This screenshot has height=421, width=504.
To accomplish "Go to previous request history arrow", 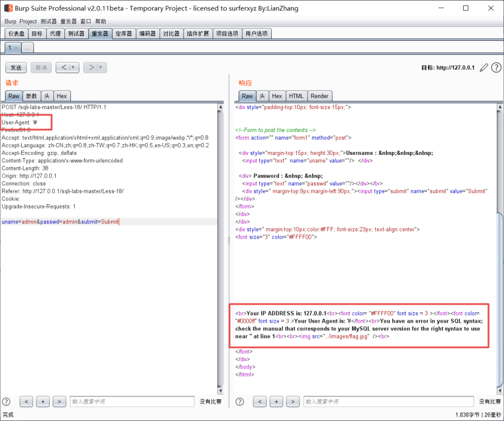I will [x=63, y=67].
